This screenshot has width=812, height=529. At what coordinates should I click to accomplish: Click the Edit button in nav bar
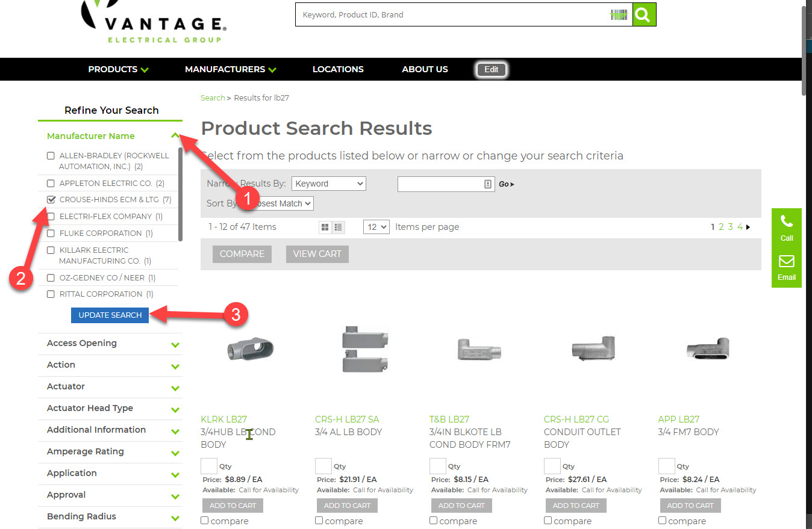point(492,69)
